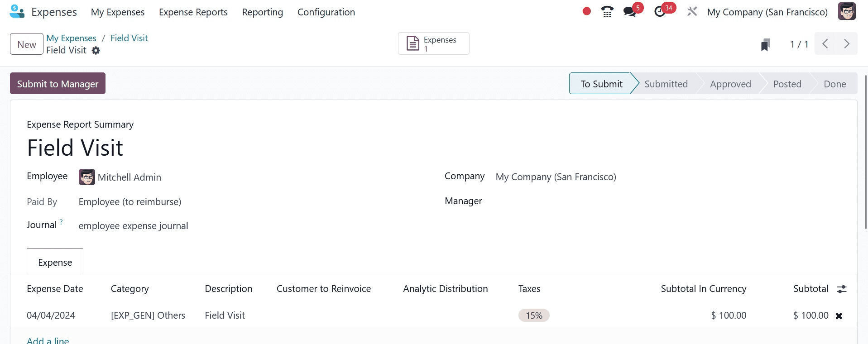The image size is (868, 344).
Task: Click the page vertical scrollbar
Action: [x=866, y=152]
